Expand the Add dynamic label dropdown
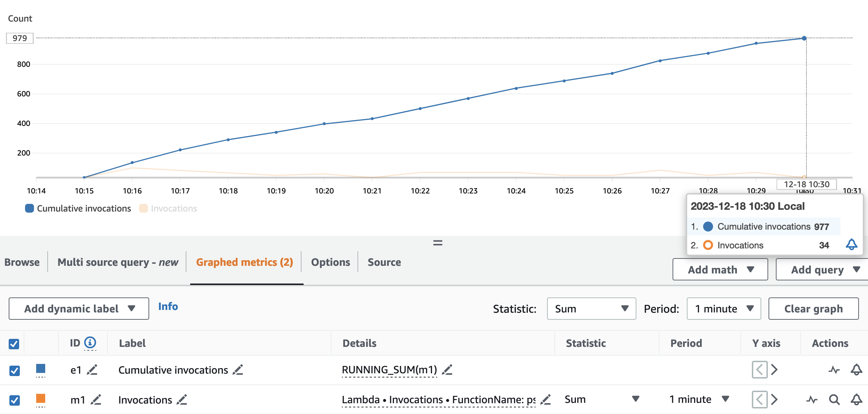The image size is (868, 414). pyautogui.click(x=79, y=309)
